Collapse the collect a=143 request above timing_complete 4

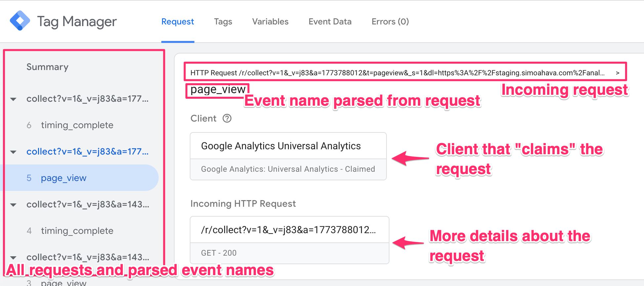click(13, 205)
